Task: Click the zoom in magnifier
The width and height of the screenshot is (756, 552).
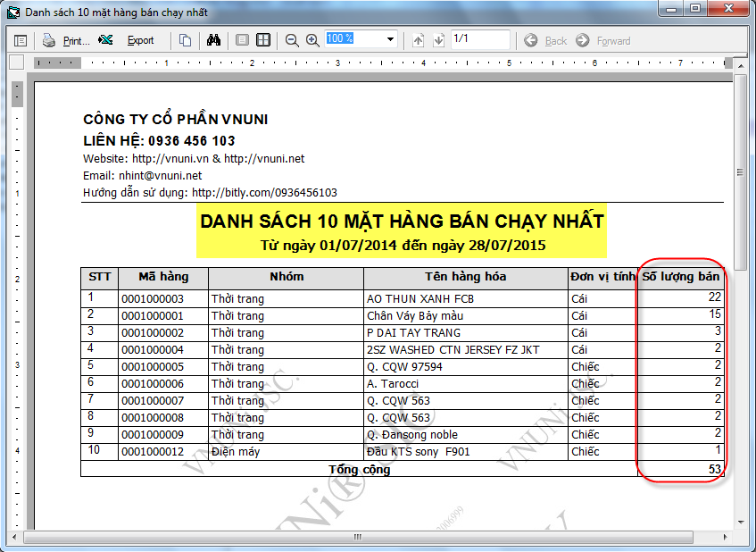Action: coord(312,40)
